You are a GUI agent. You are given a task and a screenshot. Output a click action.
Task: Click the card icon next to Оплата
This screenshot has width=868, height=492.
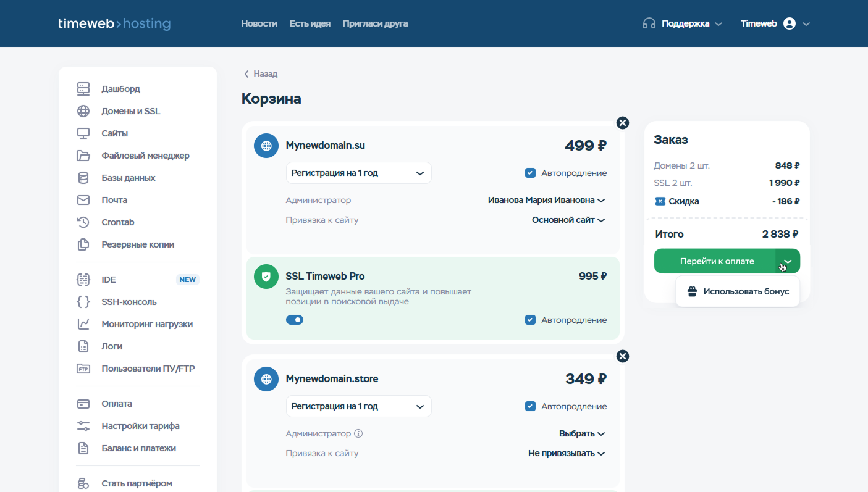pyautogui.click(x=83, y=404)
